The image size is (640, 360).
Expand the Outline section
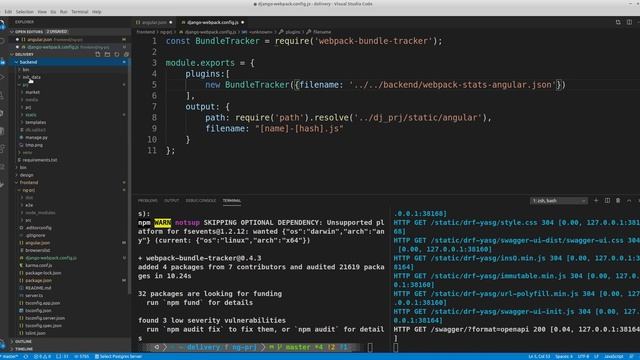pyautogui.click(x=69, y=342)
